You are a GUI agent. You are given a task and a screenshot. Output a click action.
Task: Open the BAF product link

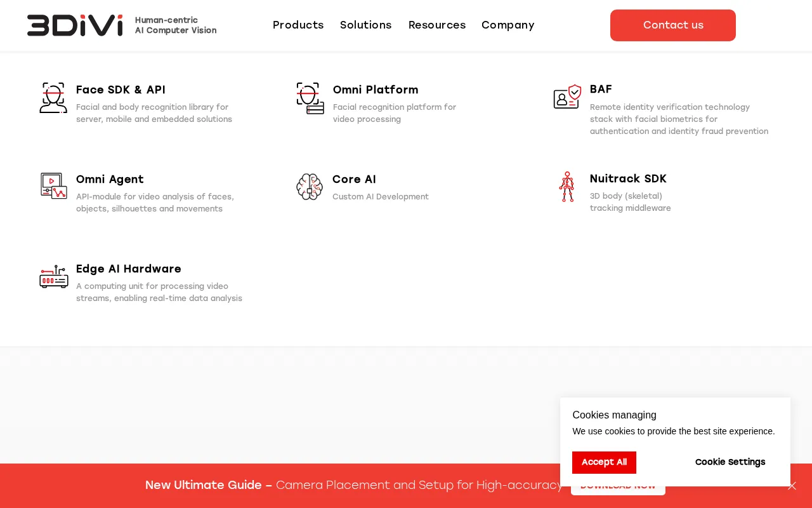point(601,89)
